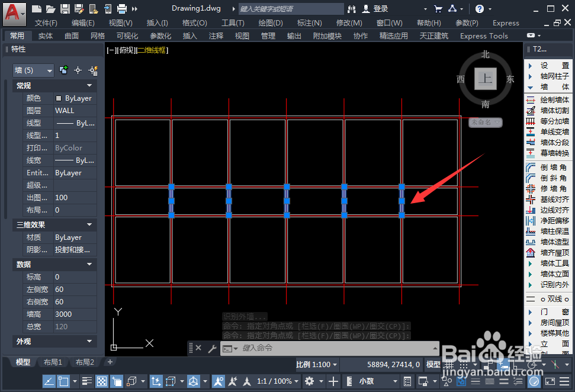Click the Select Objects crosshair icon
Viewport: 575px width, 392px height.
(x=78, y=70)
